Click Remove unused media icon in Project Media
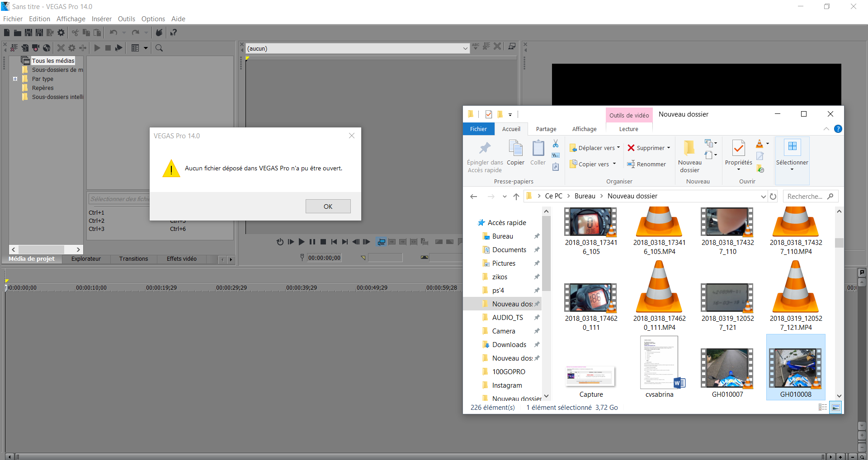 [x=14, y=48]
